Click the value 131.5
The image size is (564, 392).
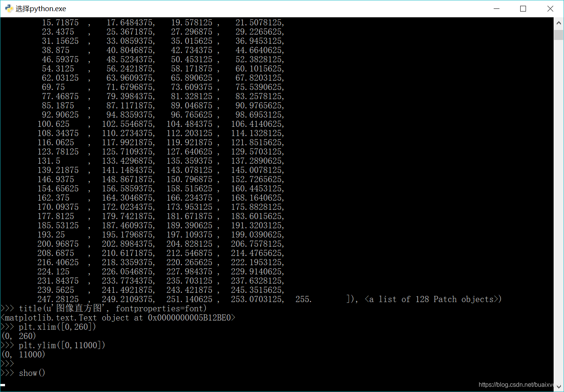pos(49,161)
